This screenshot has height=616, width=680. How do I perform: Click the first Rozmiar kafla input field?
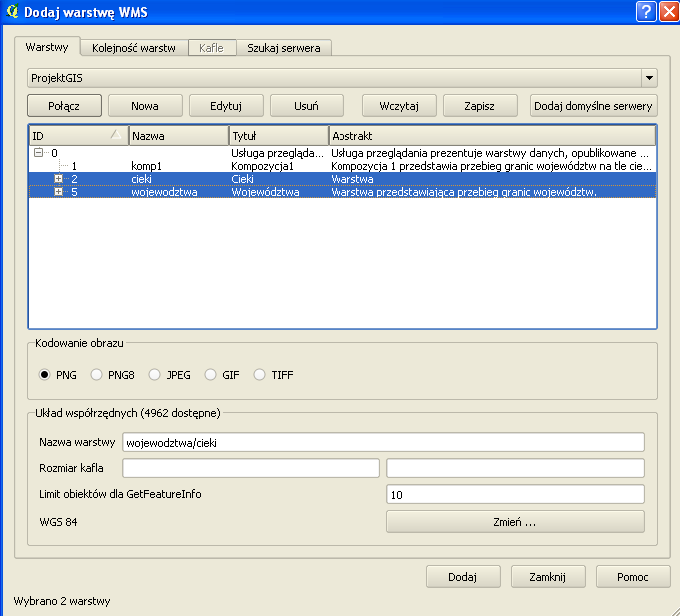tap(251, 468)
